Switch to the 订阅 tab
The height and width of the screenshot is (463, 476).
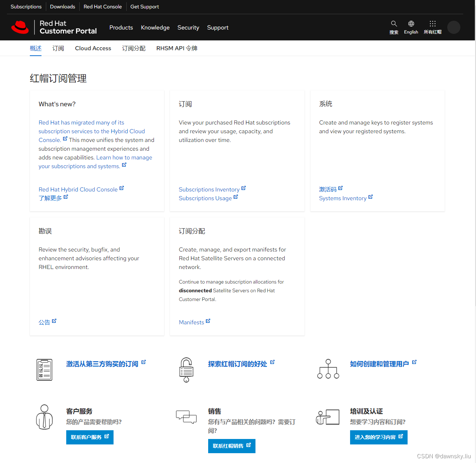coord(58,48)
